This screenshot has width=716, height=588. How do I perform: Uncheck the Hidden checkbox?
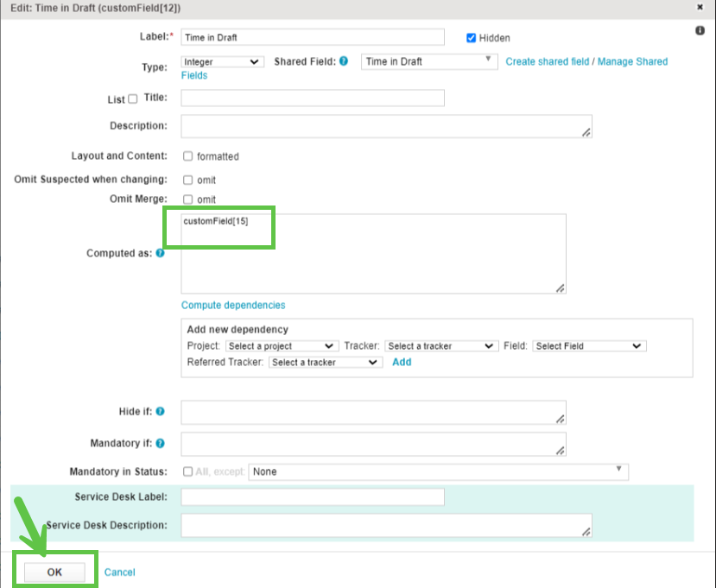pyautogui.click(x=472, y=38)
